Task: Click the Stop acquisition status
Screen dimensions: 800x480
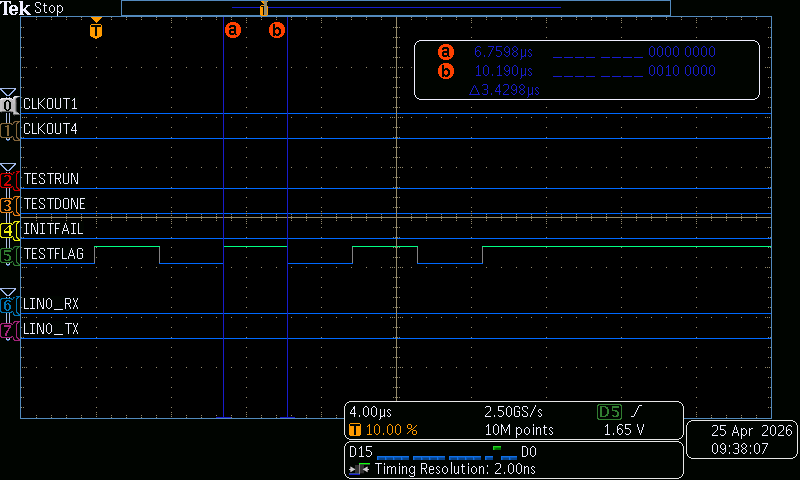Action: pyautogui.click(x=48, y=8)
